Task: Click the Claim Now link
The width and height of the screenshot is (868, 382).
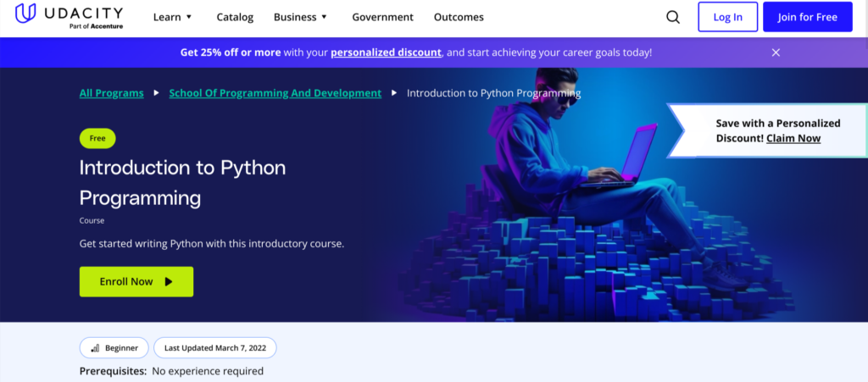Action: pos(793,138)
